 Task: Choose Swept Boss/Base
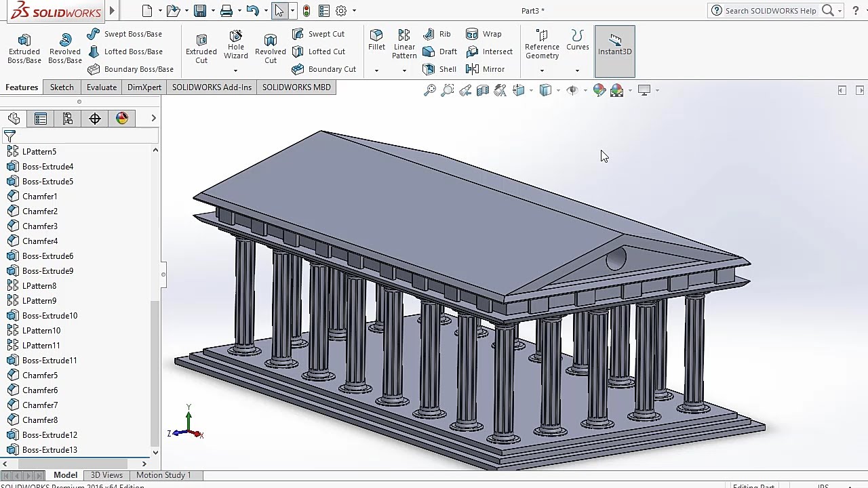[x=124, y=34]
